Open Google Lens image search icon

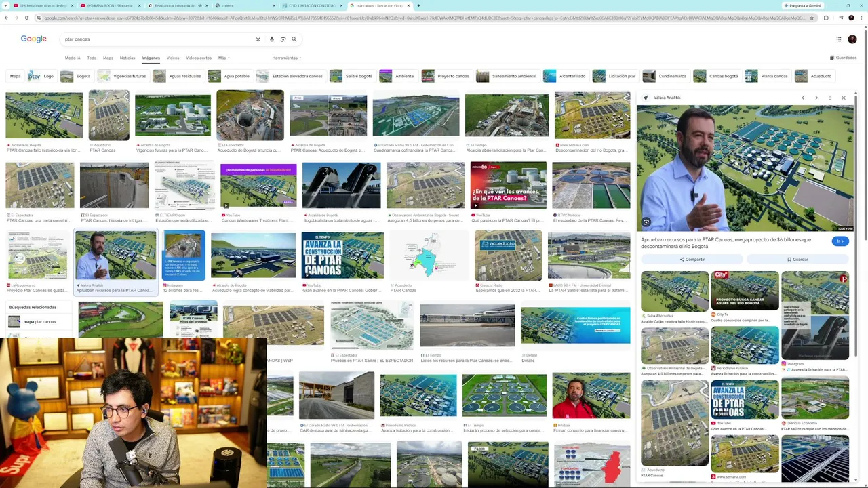click(x=283, y=39)
